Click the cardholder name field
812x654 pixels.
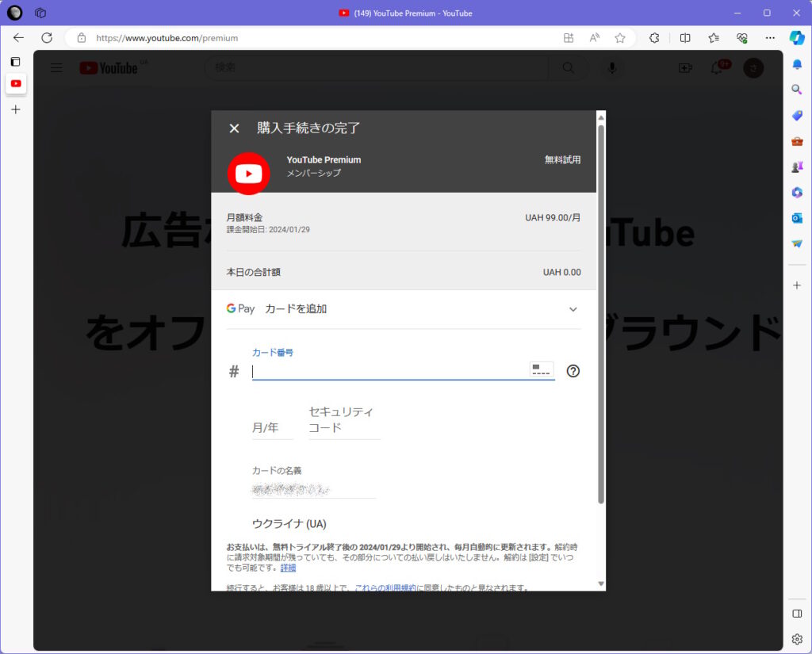point(314,489)
